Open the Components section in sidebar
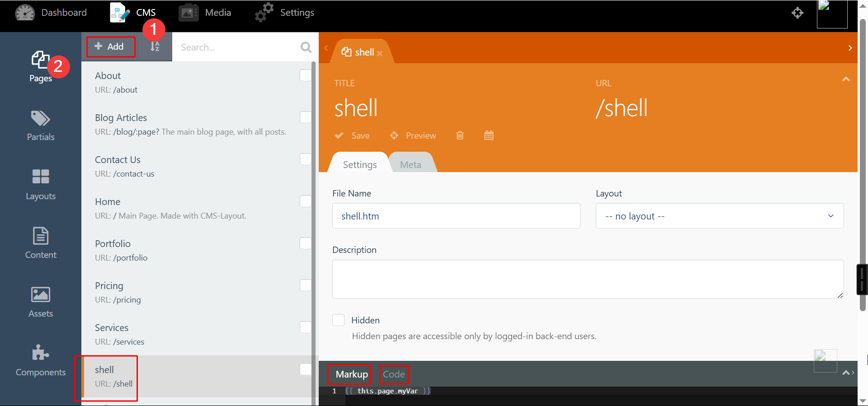 40,360
